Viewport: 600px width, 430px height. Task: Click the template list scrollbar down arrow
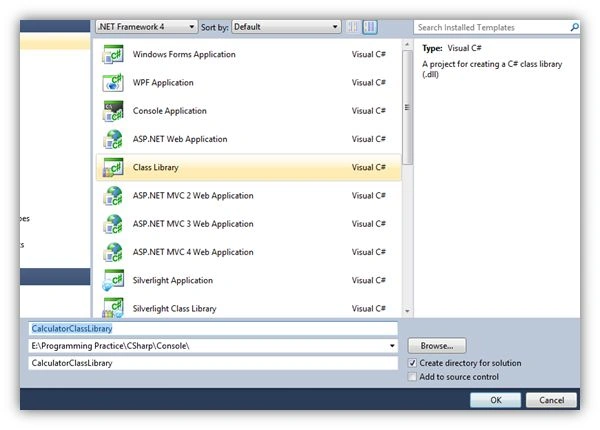(x=407, y=311)
